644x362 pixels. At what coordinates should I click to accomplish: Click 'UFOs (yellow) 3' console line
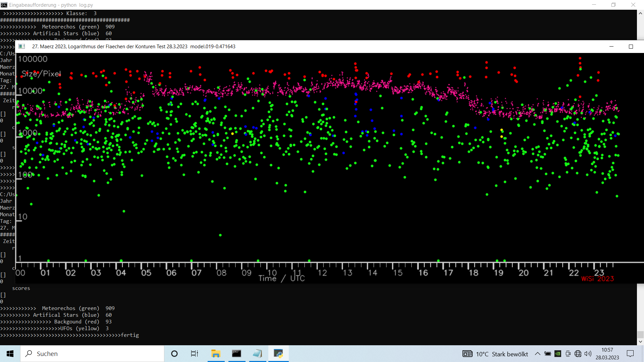click(x=54, y=328)
